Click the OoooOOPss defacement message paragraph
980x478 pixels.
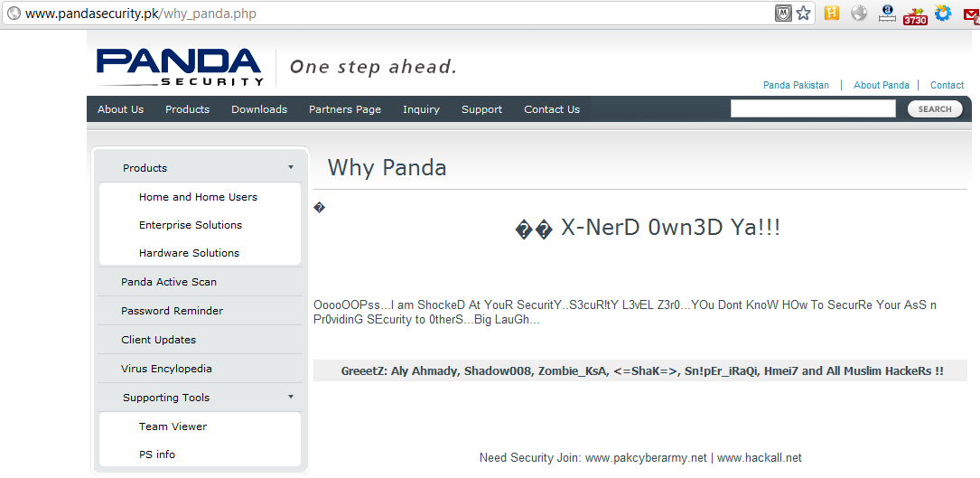pos(625,313)
